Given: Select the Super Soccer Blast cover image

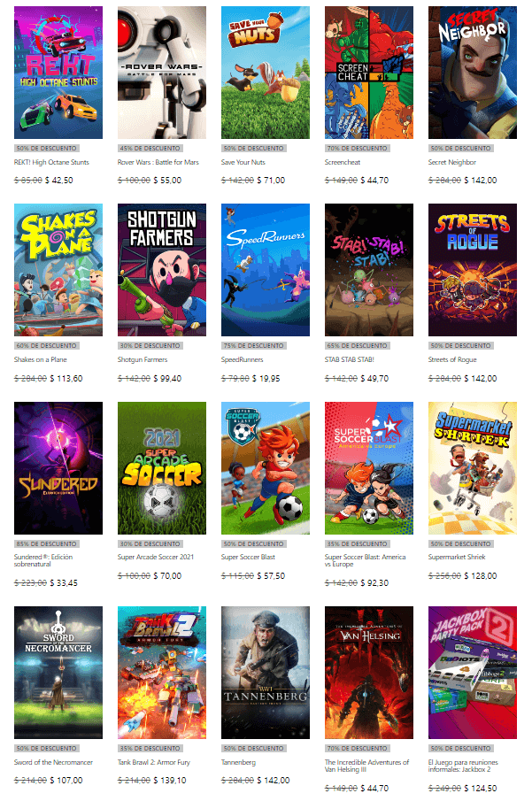Looking at the screenshot, I should [266, 468].
